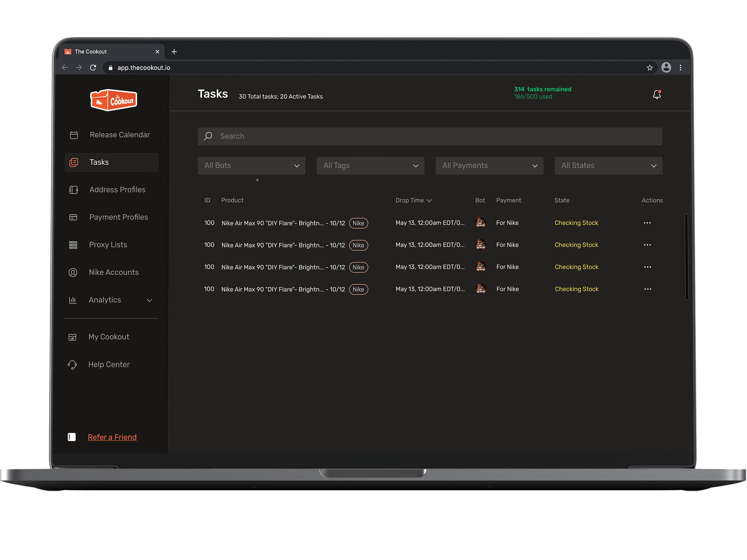Screen dimensions: 747x560
Task: Open Nike Accounts
Action: [x=114, y=272]
